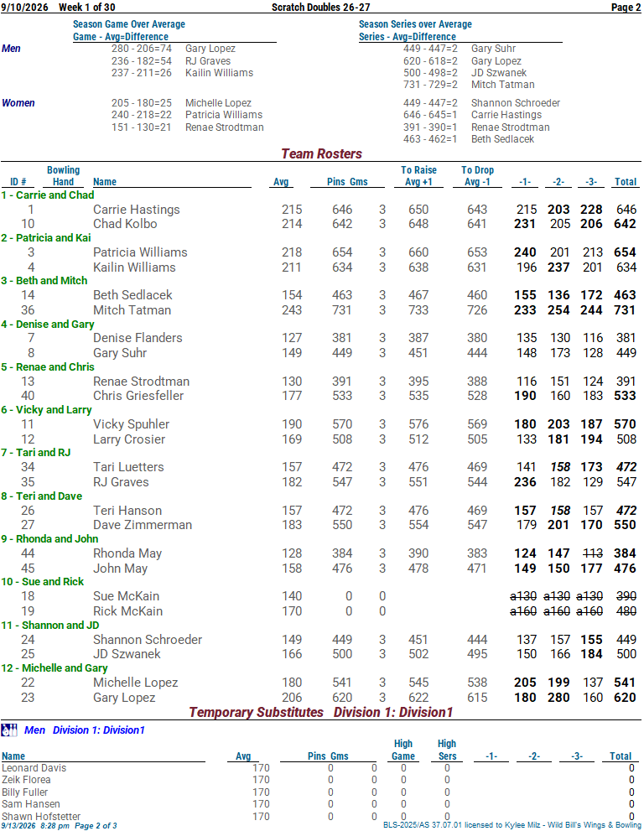Screen dimensions: 644x831
Task: Select 'Mitch Tatman' in the team roster
Action: click(132, 309)
